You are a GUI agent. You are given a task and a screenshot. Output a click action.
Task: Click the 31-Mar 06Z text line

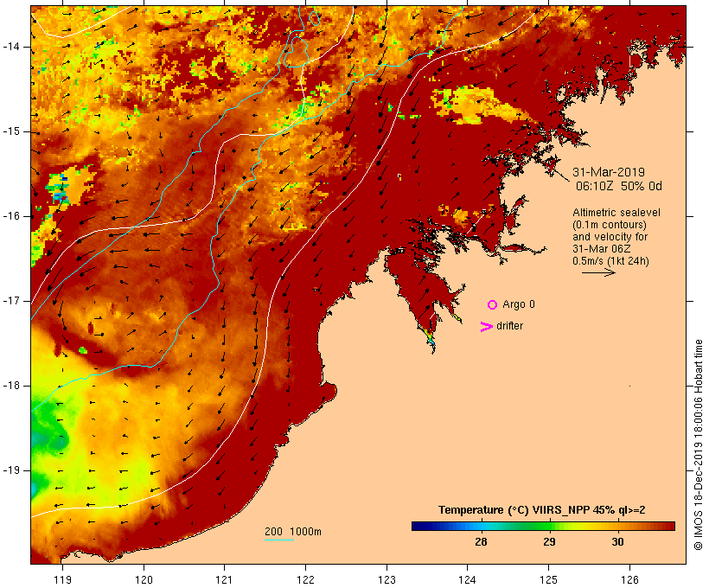[x=602, y=249]
